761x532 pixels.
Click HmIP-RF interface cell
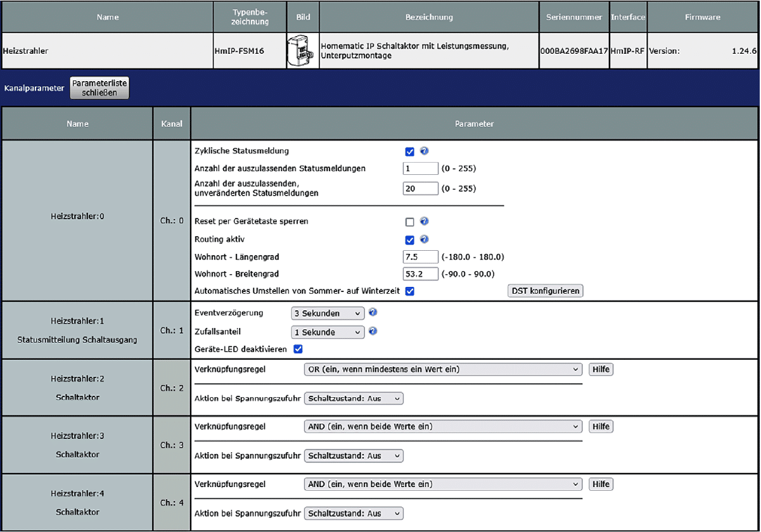point(628,51)
